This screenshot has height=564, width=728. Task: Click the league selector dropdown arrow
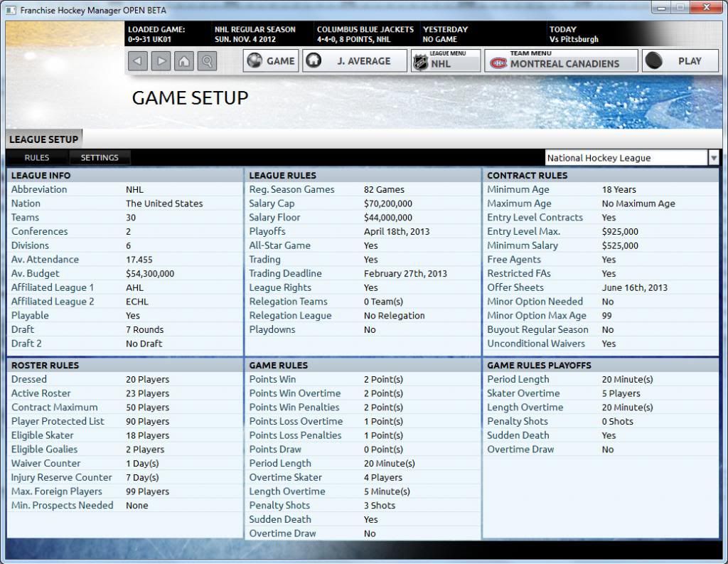pyautogui.click(x=714, y=158)
